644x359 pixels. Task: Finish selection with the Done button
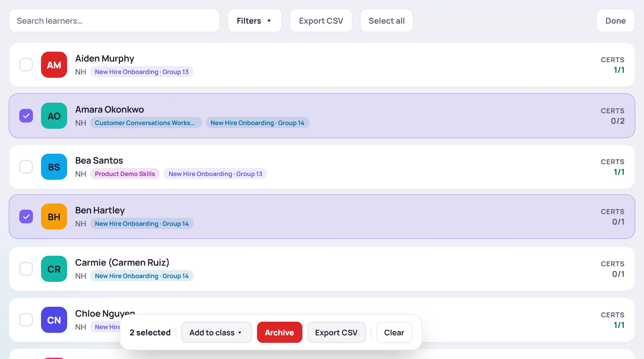615,21
